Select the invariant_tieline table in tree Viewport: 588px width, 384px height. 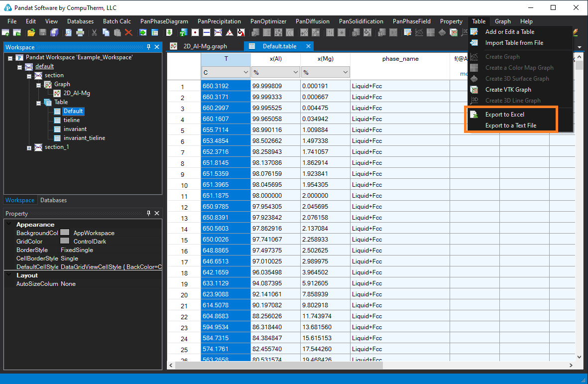(84, 138)
